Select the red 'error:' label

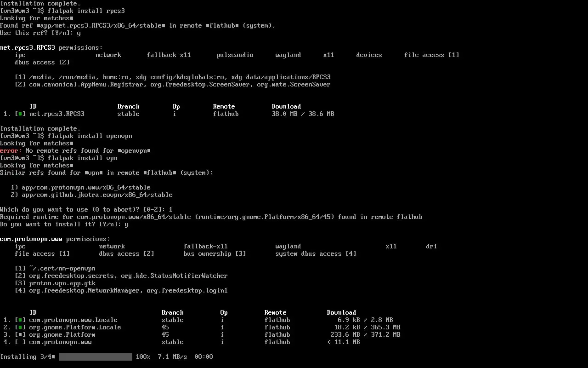tap(11, 151)
